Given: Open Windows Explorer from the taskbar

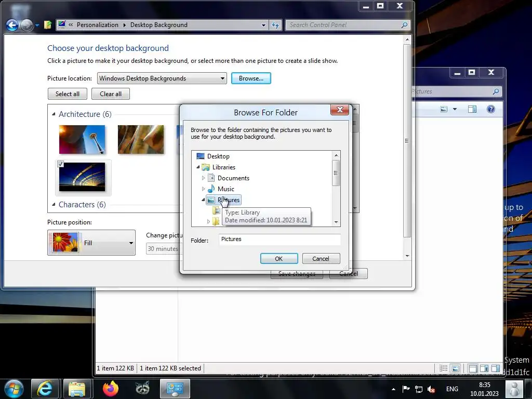Looking at the screenshot, I should pyautogui.click(x=77, y=389).
